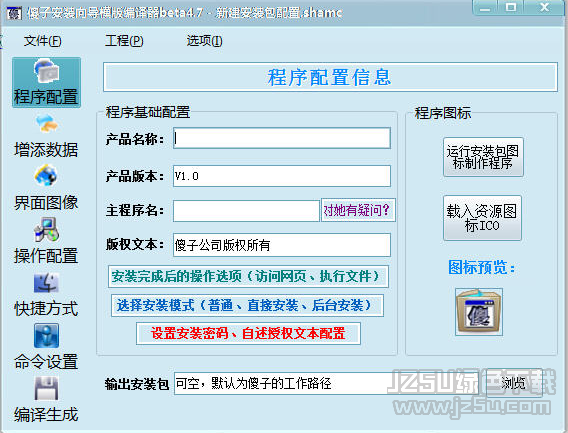Click the 程序配置信息 header banner
This screenshot has width=568, height=433.
click(330, 77)
